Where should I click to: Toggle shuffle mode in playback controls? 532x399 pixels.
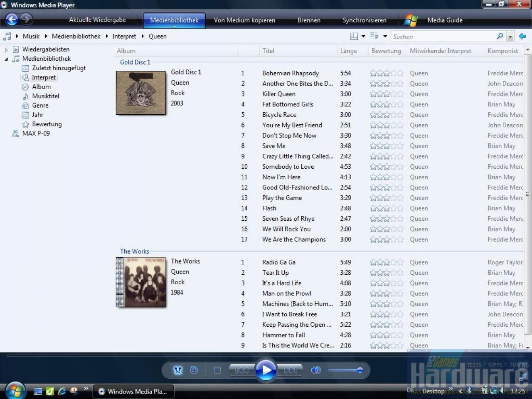pos(178,370)
